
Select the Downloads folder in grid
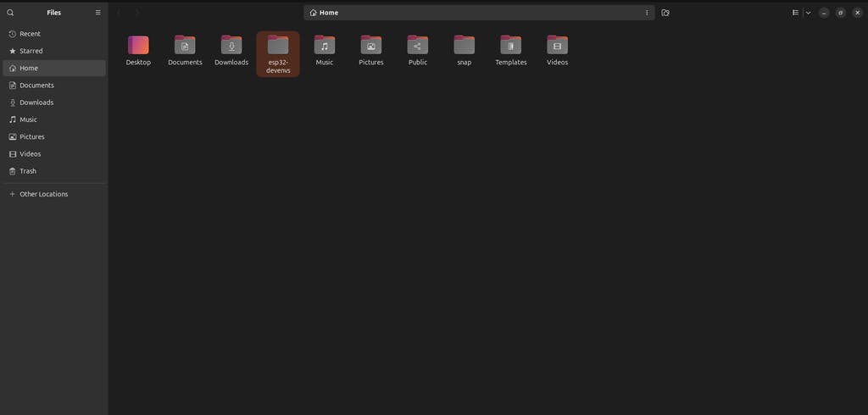pyautogui.click(x=231, y=51)
